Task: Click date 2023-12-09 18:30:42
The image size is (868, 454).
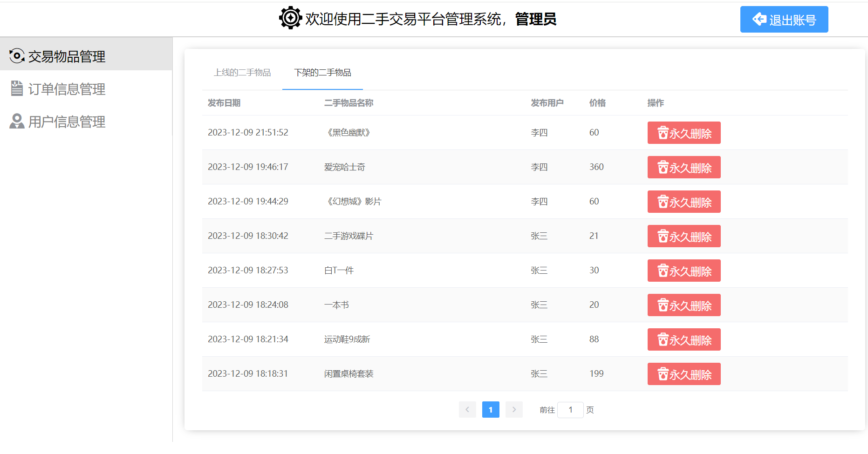Action: [248, 236]
